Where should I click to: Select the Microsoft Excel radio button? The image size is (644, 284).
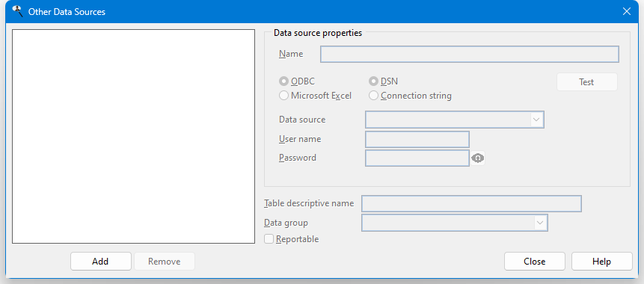[x=283, y=96]
